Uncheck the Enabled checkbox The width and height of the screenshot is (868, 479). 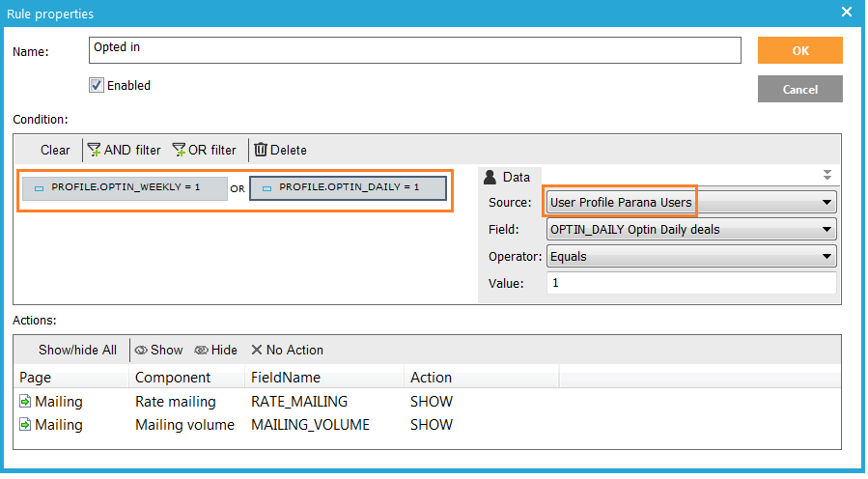pos(97,85)
